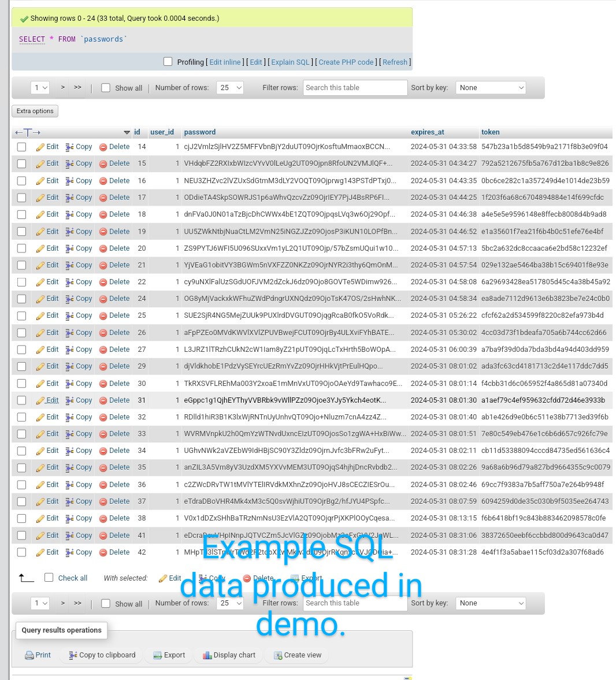Enable the Show all checkbox
Screen dimensions: 616x680
click(x=106, y=87)
